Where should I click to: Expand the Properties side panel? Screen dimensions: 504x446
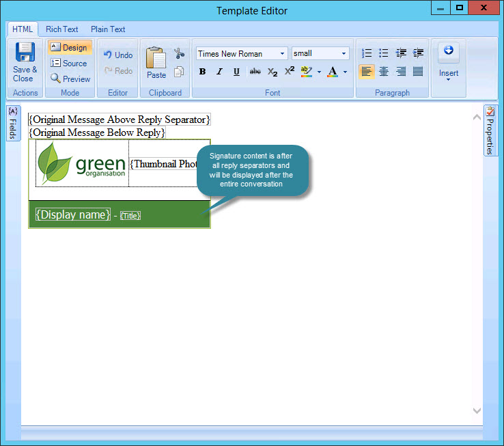pos(490,130)
